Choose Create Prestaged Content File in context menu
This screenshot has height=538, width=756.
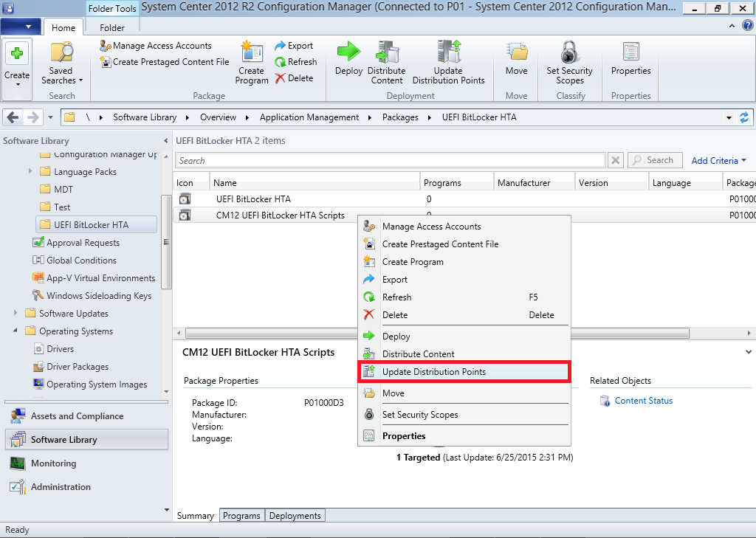pyautogui.click(x=464, y=244)
